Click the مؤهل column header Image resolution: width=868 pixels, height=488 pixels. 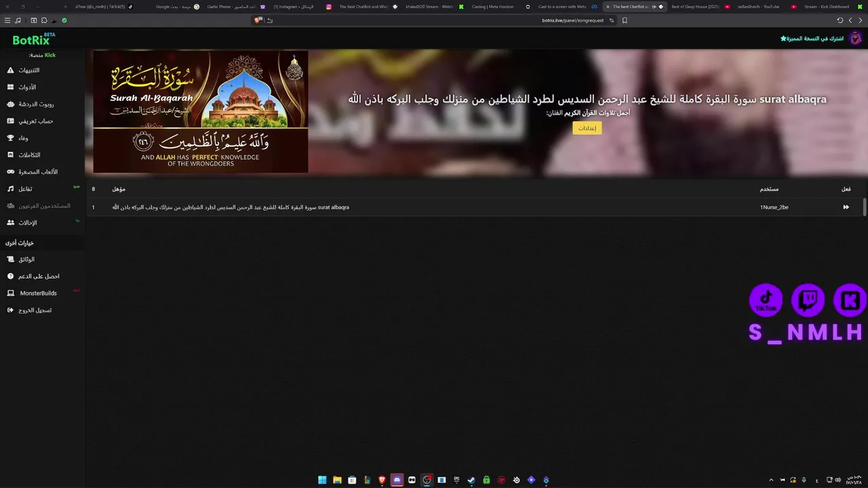point(119,189)
